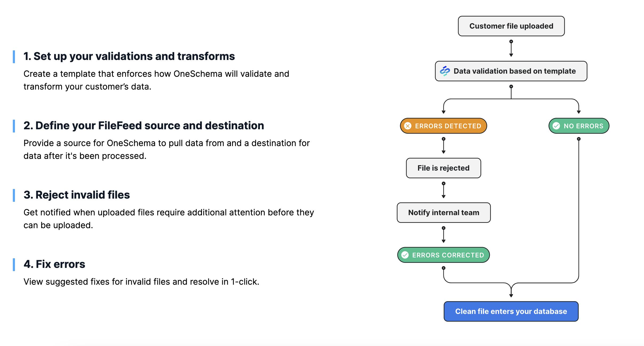Select step 2 Define your FileFeed source heading
Viewport: 644px width, 346px height.
coord(144,126)
